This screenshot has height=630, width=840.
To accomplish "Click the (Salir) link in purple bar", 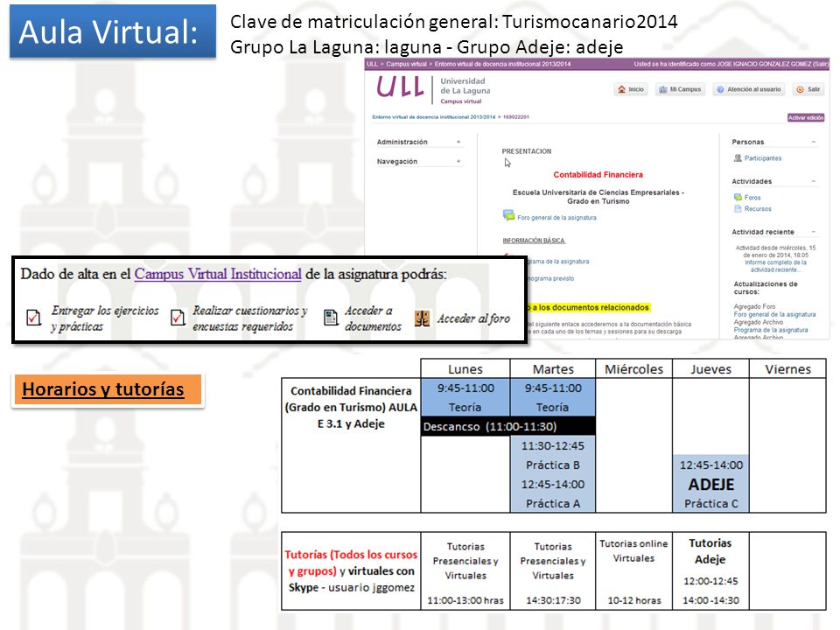I will click(x=820, y=64).
